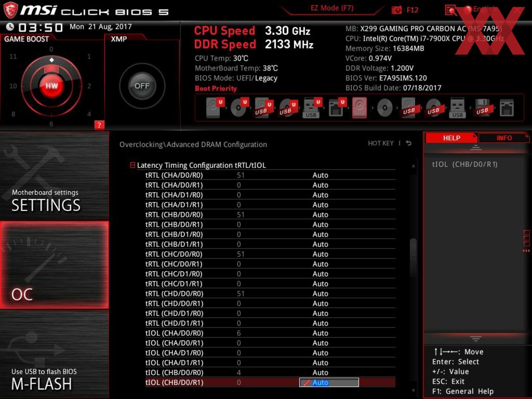Image resolution: width=532 pixels, height=399 pixels.
Task: Select the tIOL (CHA/D1/R0) row
Action: [x=270, y=353]
